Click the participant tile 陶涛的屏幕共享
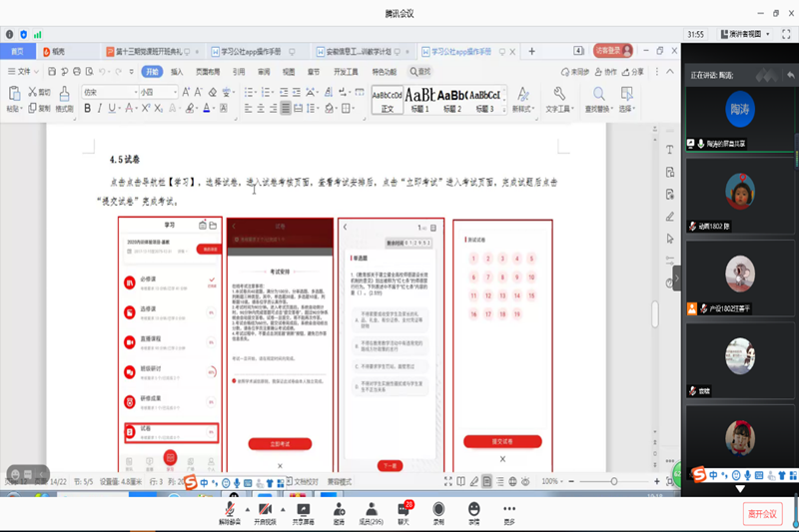 [x=740, y=119]
